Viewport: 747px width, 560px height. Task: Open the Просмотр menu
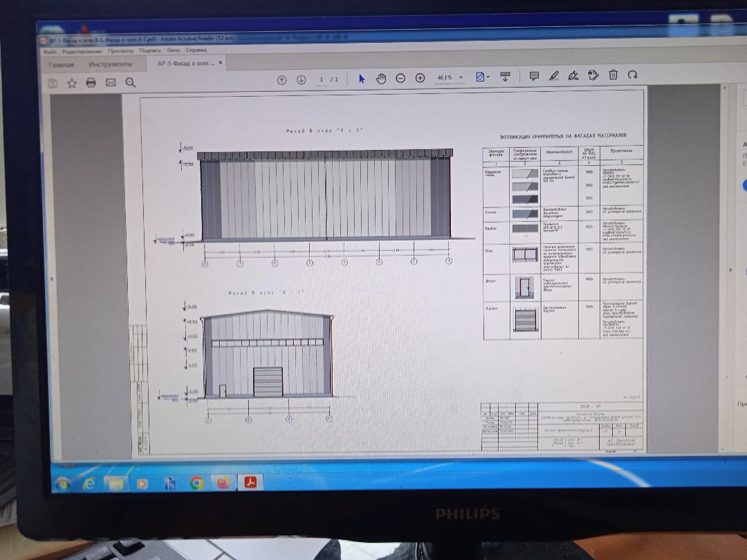click(x=120, y=51)
